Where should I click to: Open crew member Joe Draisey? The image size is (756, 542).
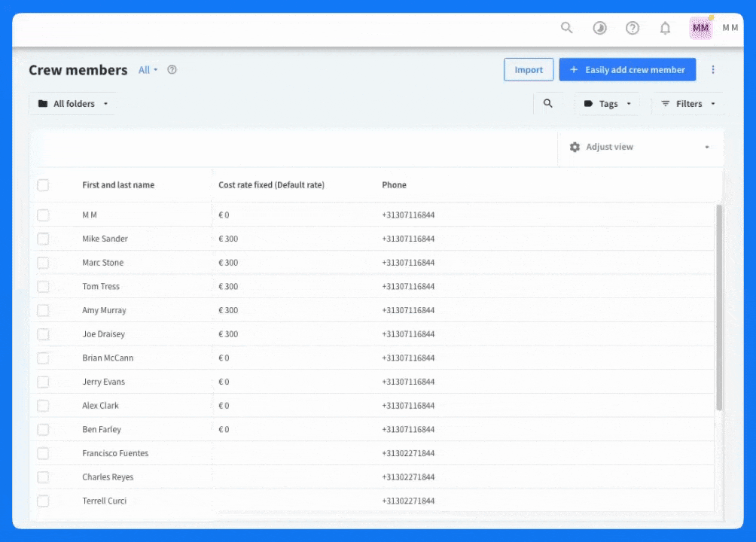click(x=103, y=333)
